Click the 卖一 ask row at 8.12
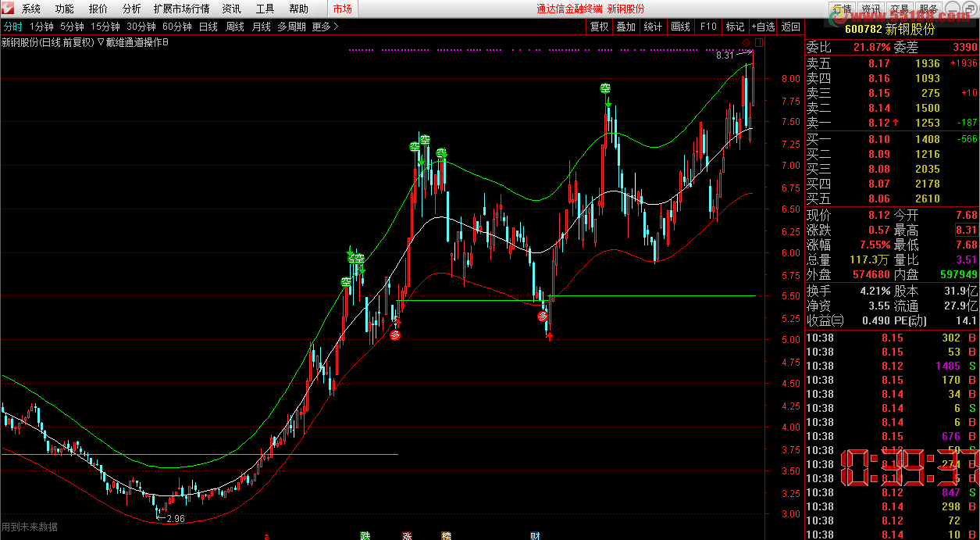 (x=892, y=123)
